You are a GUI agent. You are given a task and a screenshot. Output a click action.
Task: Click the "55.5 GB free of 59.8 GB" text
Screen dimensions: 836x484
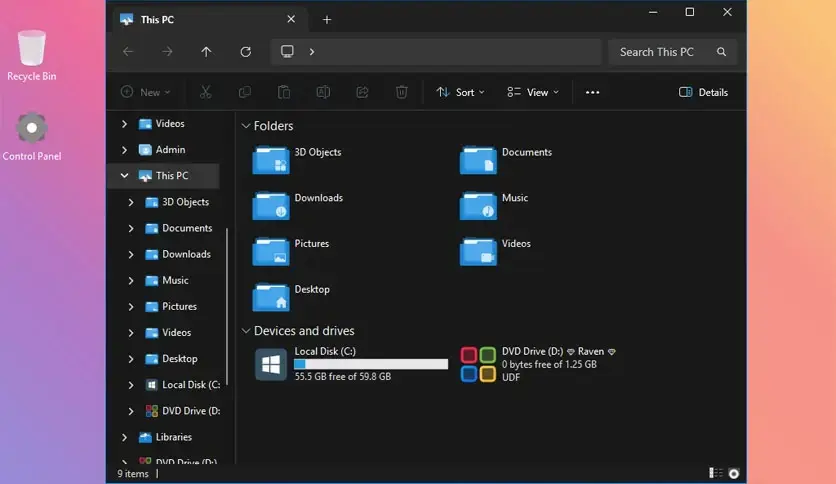pos(343,376)
